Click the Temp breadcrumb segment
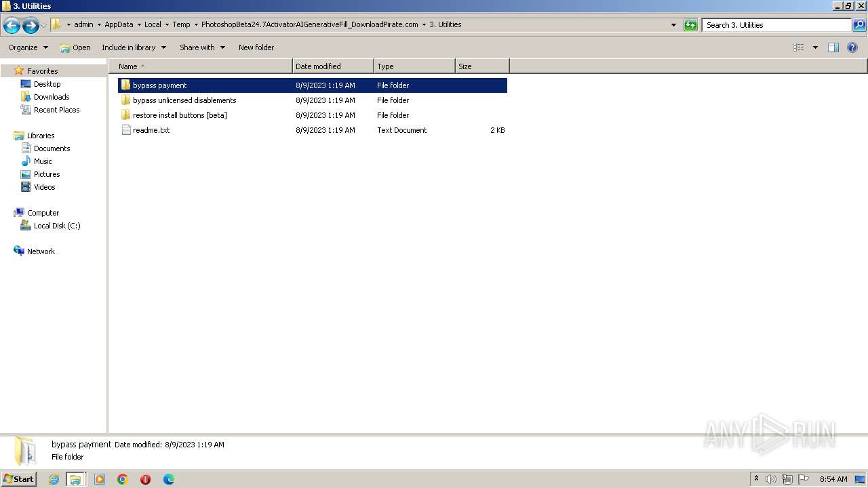 (x=181, y=24)
